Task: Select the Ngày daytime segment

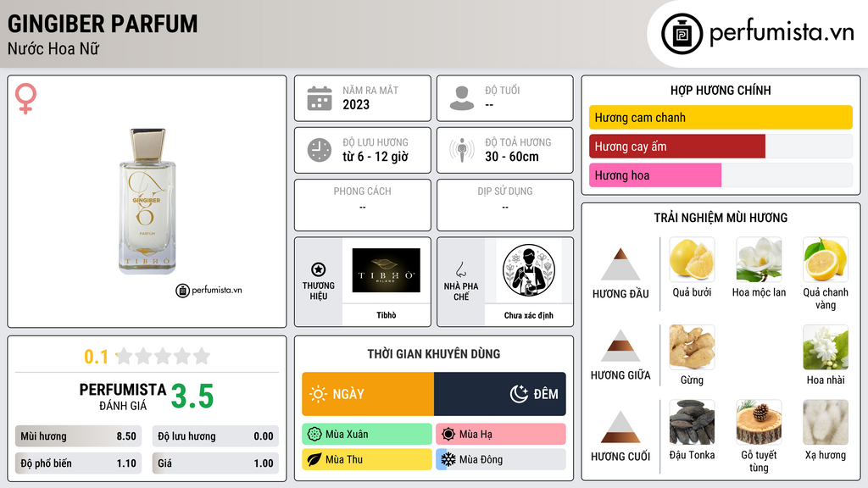Action: pyautogui.click(x=368, y=394)
